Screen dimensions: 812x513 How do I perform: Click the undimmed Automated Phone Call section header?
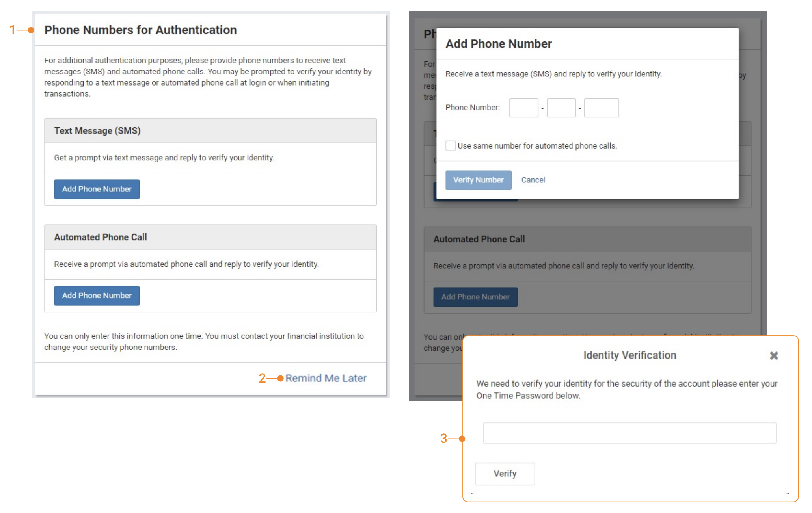tap(101, 237)
